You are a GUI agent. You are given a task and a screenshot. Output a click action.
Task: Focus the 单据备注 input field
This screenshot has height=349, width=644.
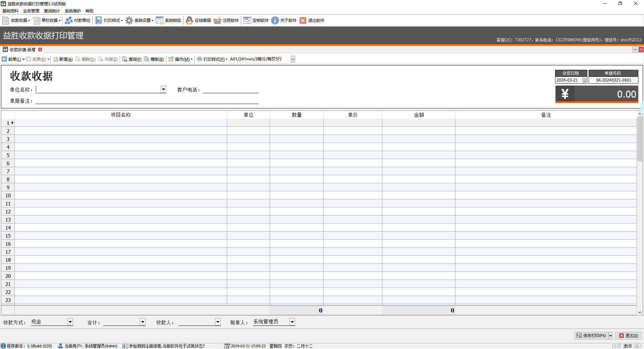click(147, 100)
